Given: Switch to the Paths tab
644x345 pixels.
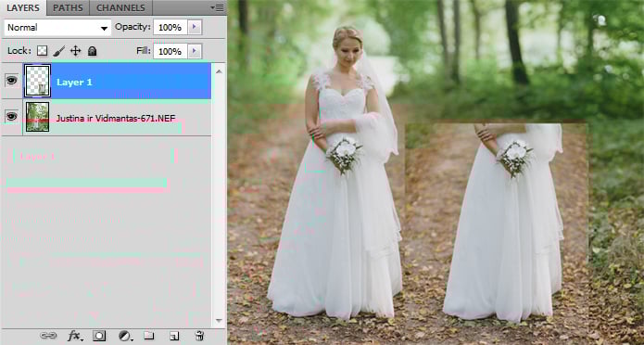Looking at the screenshot, I should pos(68,7).
